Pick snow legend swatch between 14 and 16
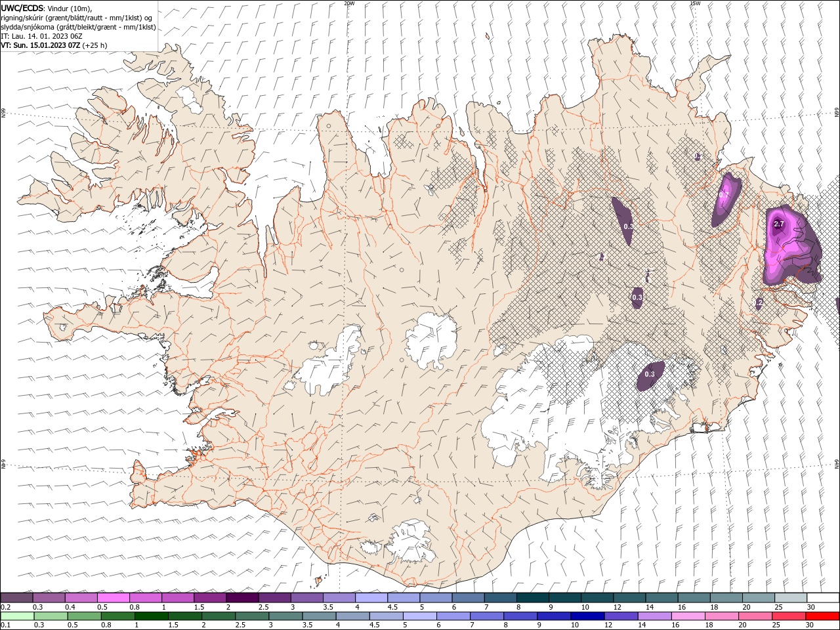The height and width of the screenshot is (630, 840). click(x=661, y=598)
